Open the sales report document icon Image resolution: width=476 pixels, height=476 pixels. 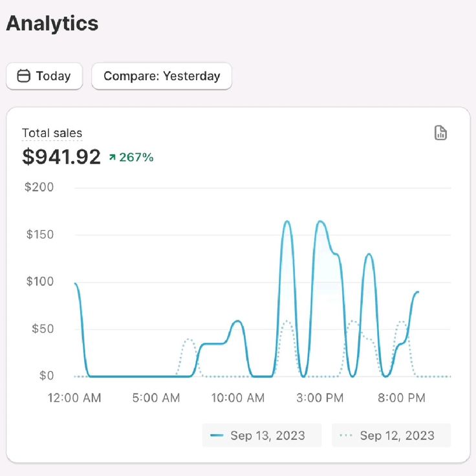[x=440, y=133]
